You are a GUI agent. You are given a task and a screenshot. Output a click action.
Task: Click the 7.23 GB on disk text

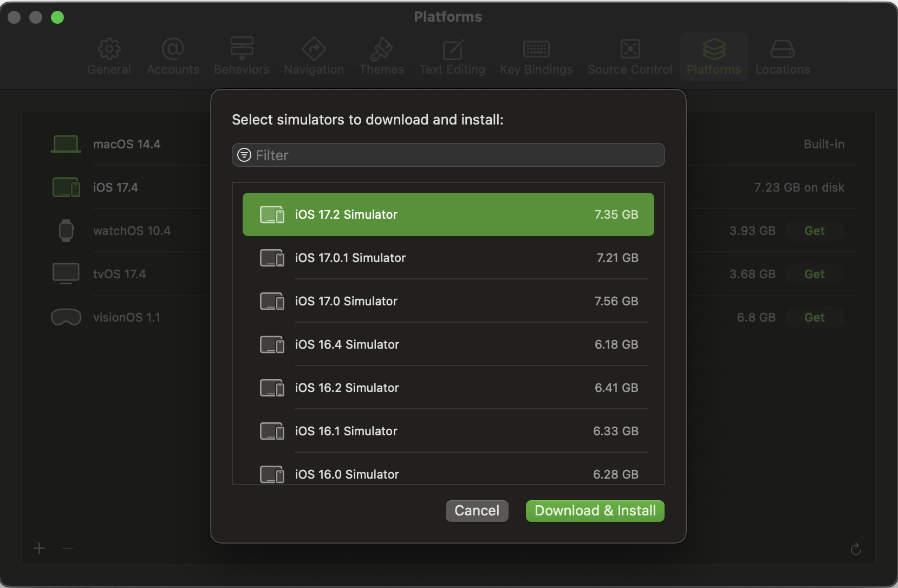click(799, 187)
